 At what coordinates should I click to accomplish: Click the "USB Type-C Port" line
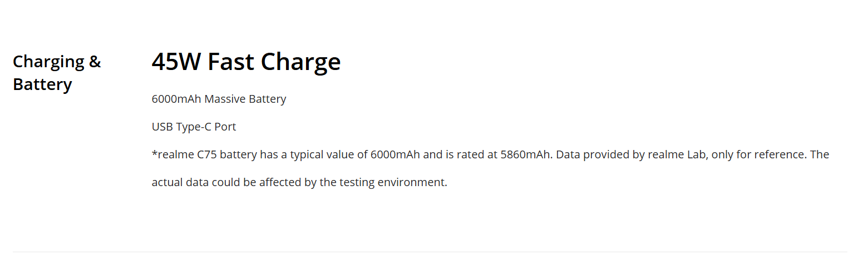(194, 127)
